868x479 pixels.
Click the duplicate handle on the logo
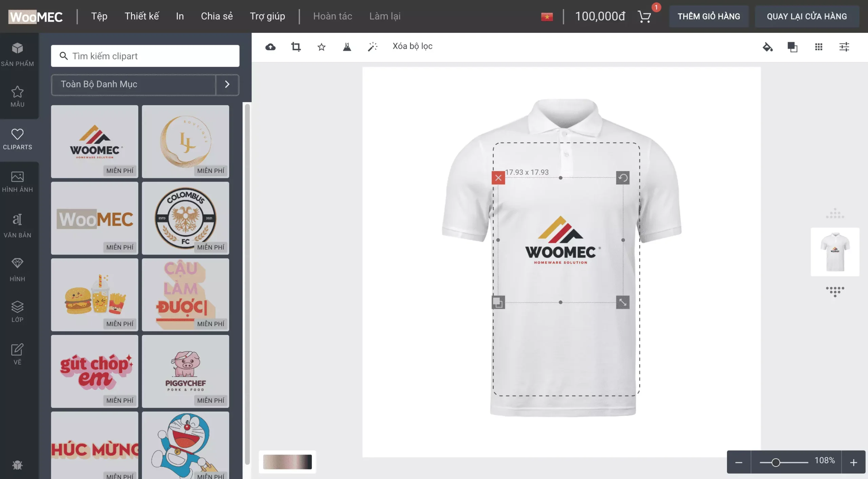coord(498,302)
